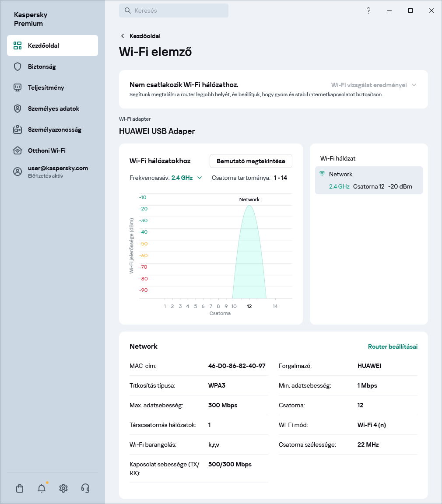Open the notifications bell
Viewport: 442px width, 504px height.
41,488
